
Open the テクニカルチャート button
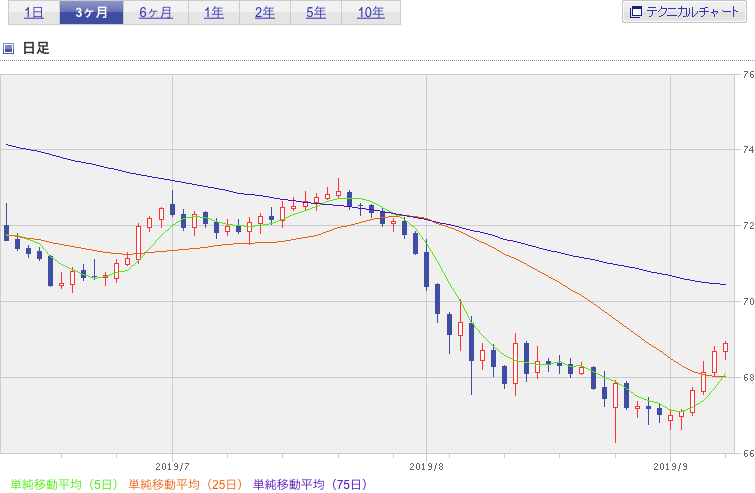tap(684, 12)
